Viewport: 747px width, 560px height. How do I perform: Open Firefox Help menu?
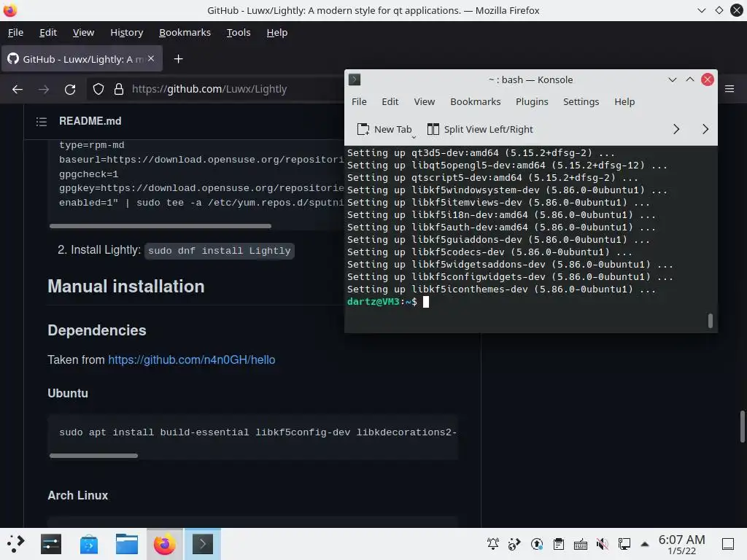(x=276, y=32)
